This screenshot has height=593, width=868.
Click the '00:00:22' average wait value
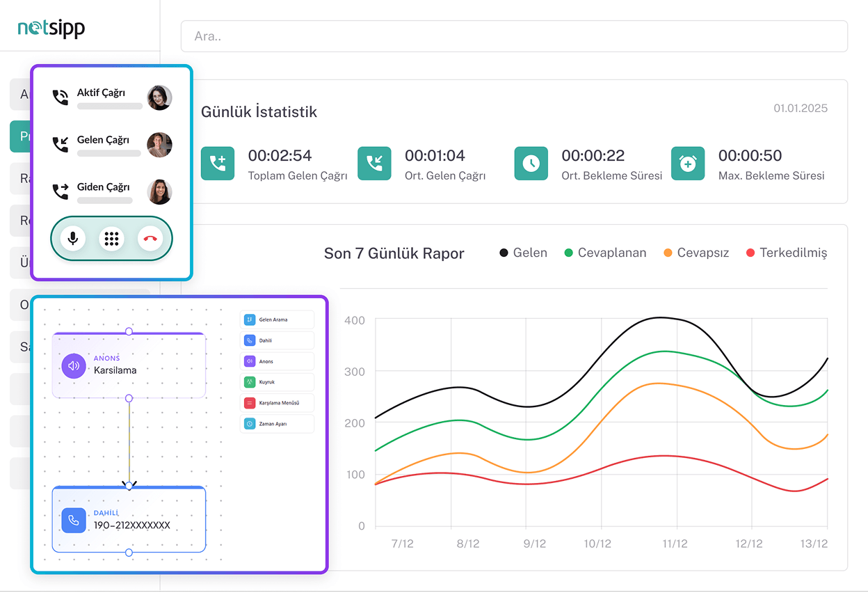(593, 155)
